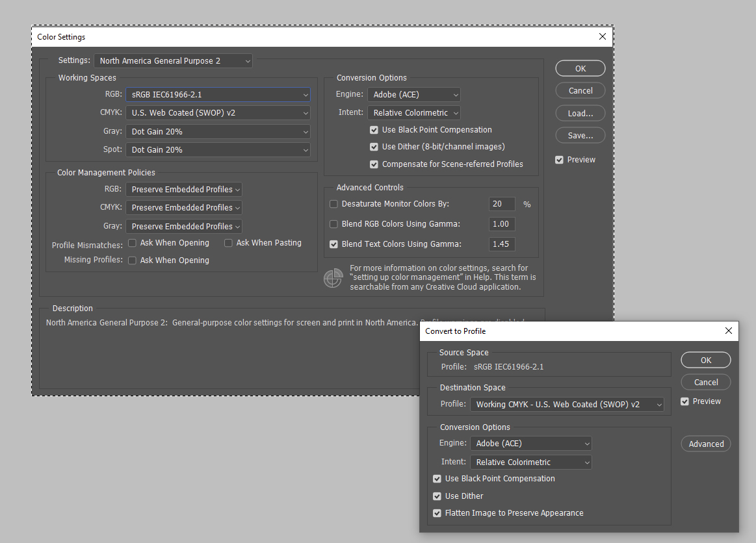This screenshot has width=756, height=543.
Task: Click the Blend Text Colors gamma field
Action: (x=502, y=244)
